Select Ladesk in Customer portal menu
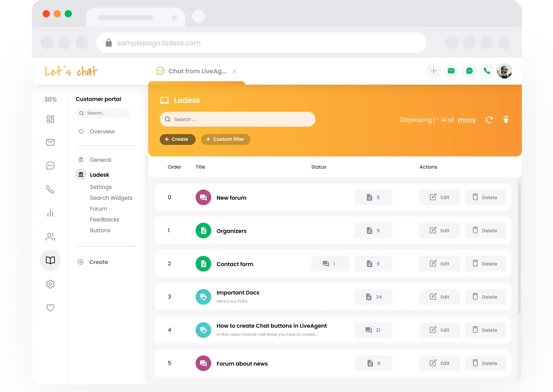 99,175
